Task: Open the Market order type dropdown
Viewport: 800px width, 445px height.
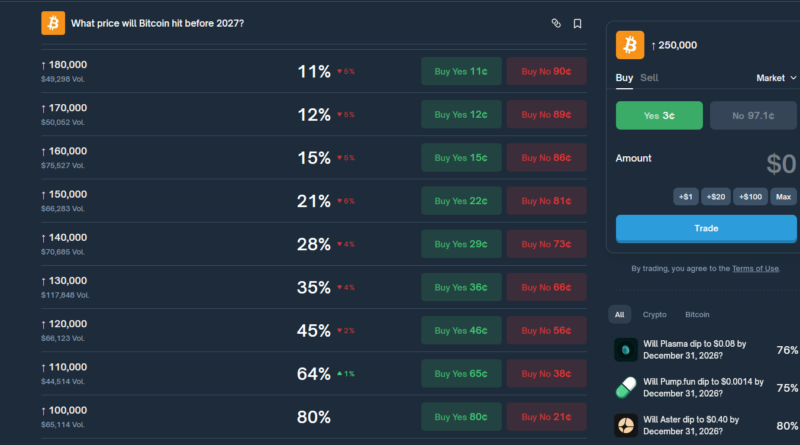Action: (777, 78)
